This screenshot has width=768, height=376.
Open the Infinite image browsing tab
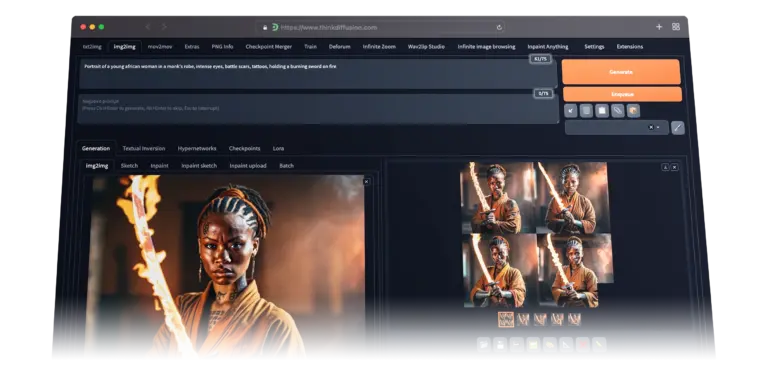tap(486, 47)
